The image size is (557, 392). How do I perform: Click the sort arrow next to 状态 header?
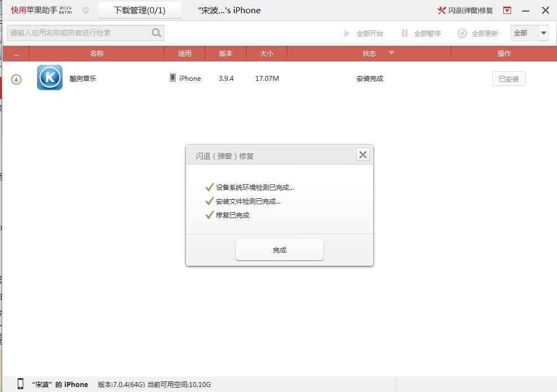click(x=391, y=53)
